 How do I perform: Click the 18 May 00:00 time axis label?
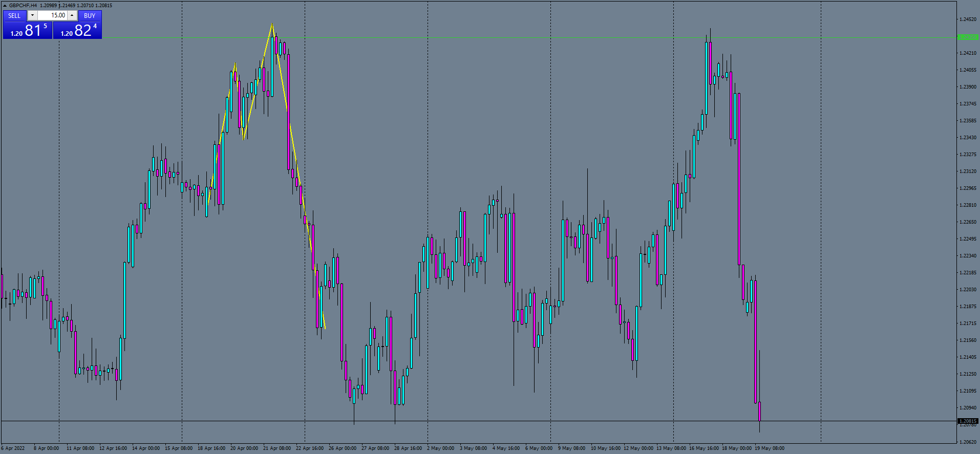click(737, 448)
